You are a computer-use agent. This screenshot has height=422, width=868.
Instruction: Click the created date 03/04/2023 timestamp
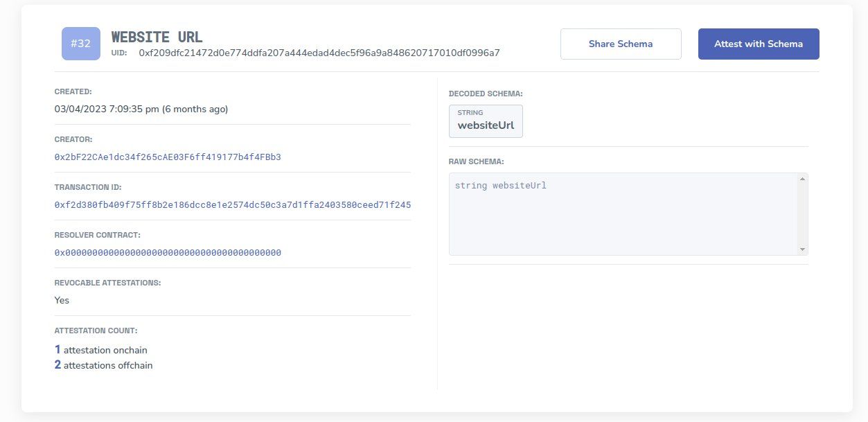(x=141, y=109)
